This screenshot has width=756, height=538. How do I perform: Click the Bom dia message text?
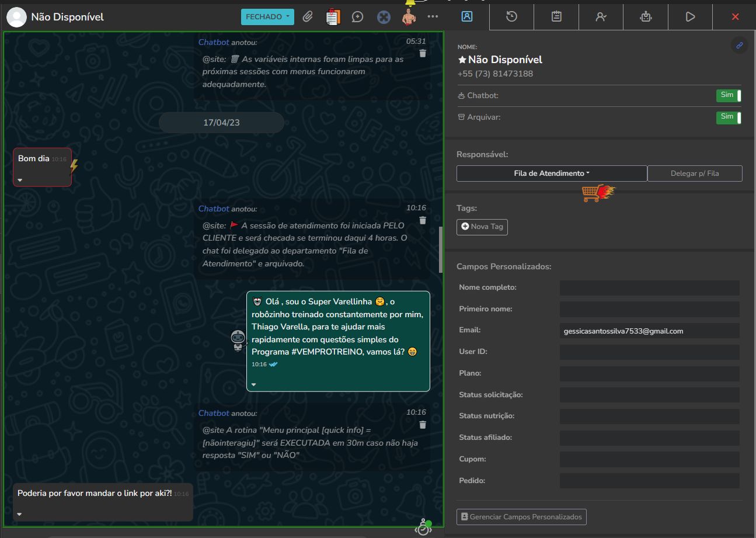[33, 158]
